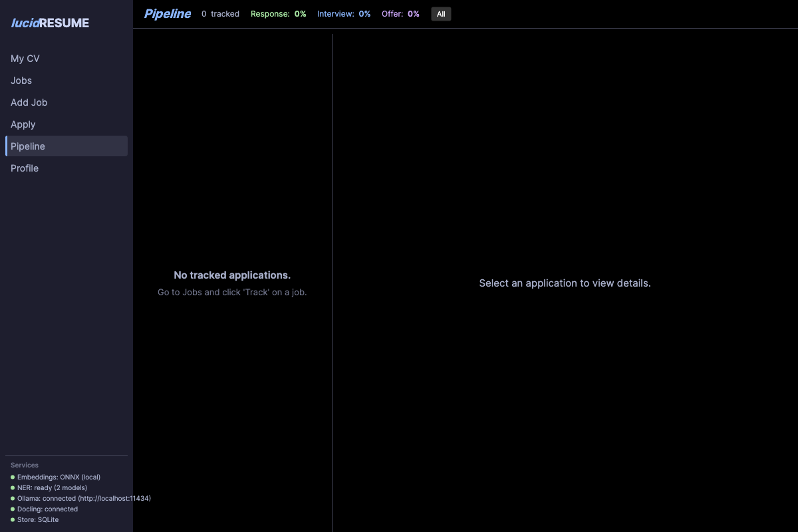This screenshot has height=532, width=798.
Task: Click the Services section label
Action: click(25, 465)
